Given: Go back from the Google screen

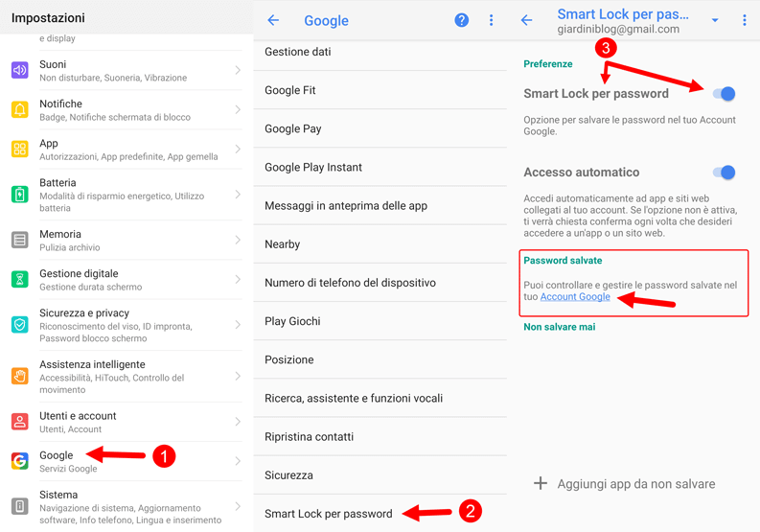Looking at the screenshot, I should pyautogui.click(x=273, y=20).
